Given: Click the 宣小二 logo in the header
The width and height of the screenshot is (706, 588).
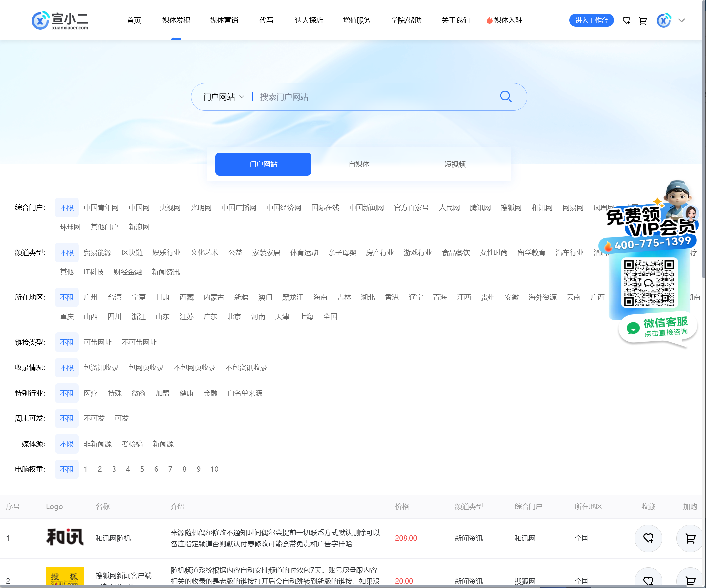Looking at the screenshot, I should (x=60, y=20).
